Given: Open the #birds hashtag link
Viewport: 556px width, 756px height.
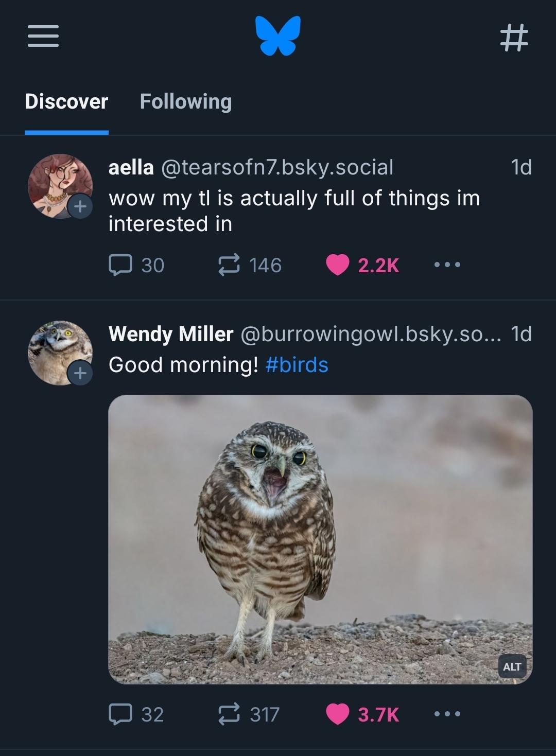Looking at the screenshot, I should (297, 365).
